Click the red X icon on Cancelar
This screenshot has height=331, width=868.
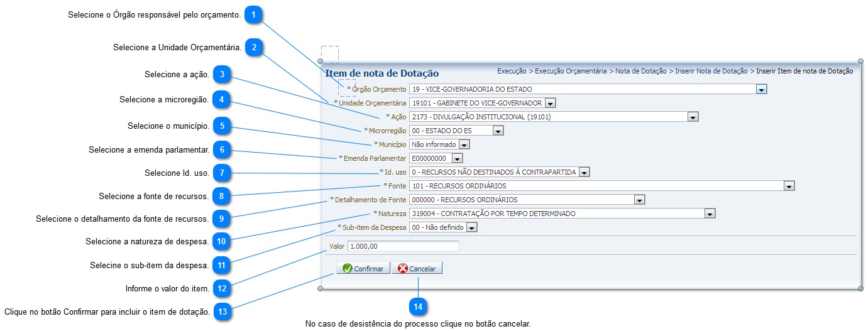(x=403, y=268)
